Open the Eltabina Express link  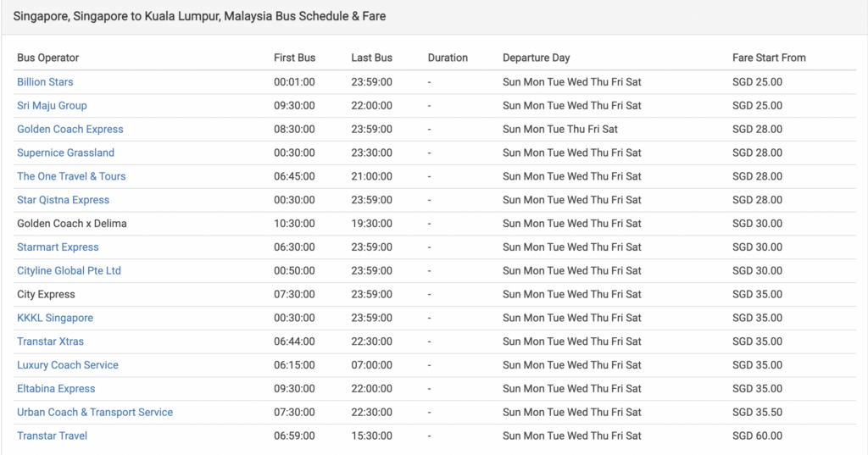click(x=56, y=389)
